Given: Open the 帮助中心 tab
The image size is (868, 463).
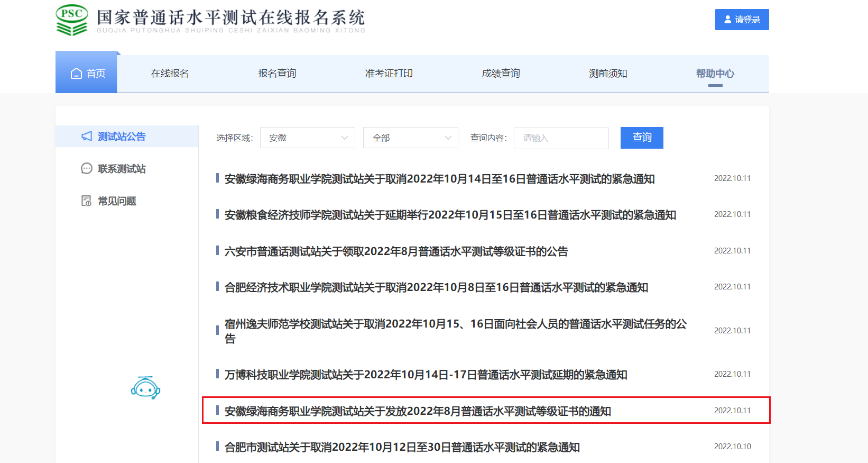Looking at the screenshot, I should click(x=715, y=74).
